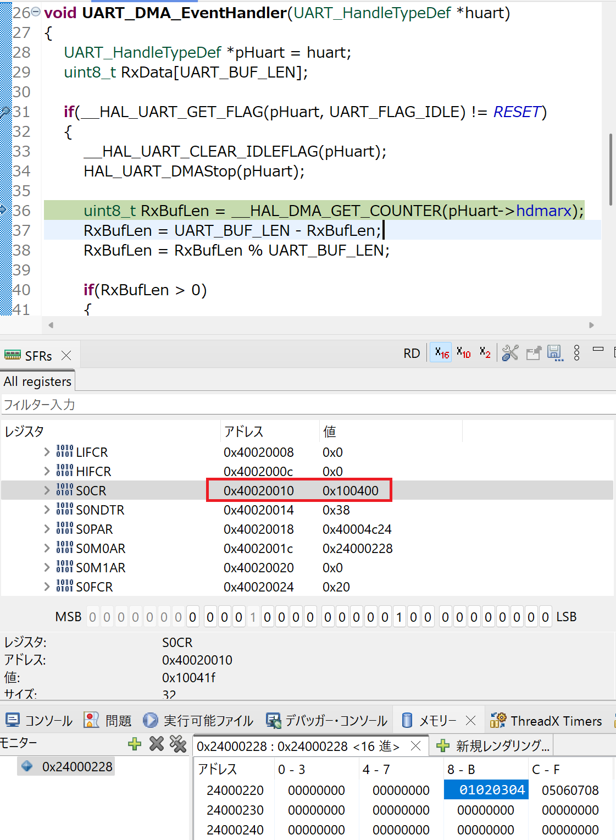
Task: Display SFR values in hexadecimal format
Action: click(x=440, y=353)
